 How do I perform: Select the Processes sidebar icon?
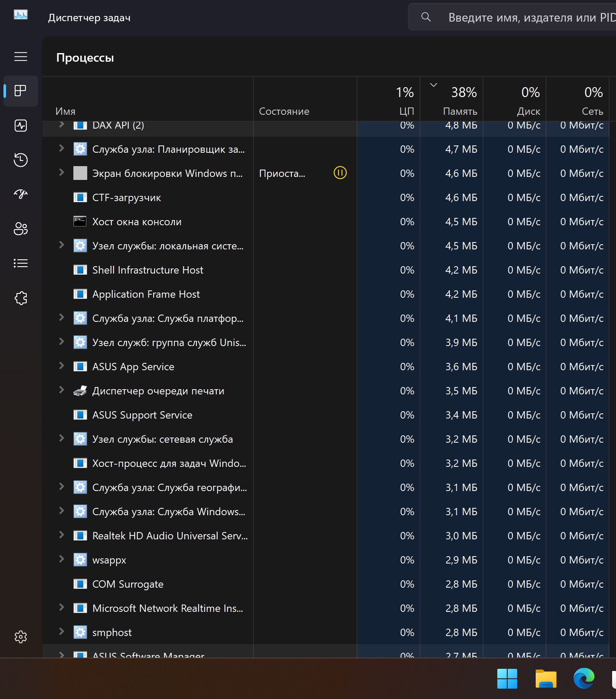point(21,91)
